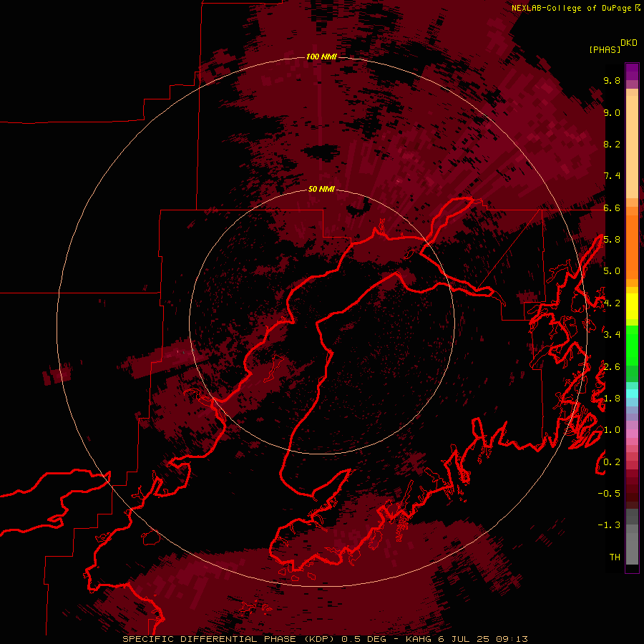Click the 9.8 value on the color scale
The image size is (644, 644).
(612, 80)
